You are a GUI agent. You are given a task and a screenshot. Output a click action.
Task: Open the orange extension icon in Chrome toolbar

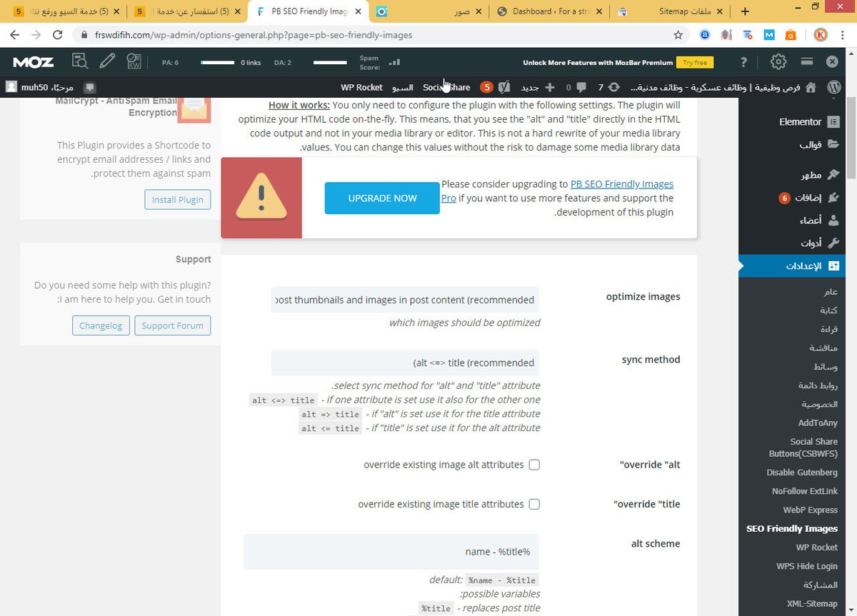(x=791, y=34)
